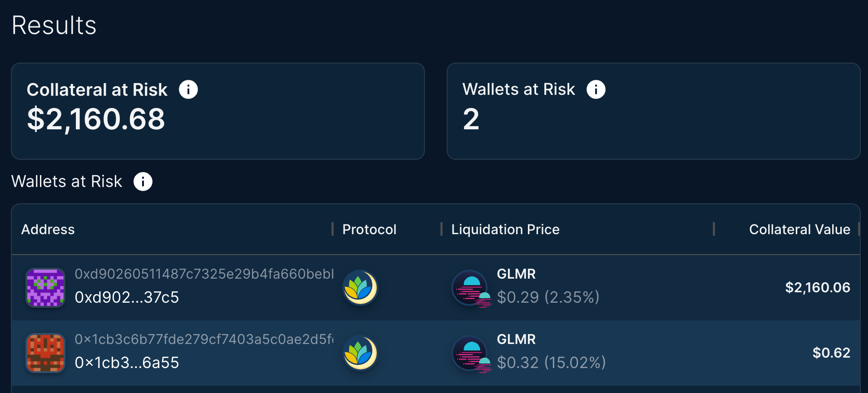868x393 pixels.
Task: Click the protocol logo in the 0x1cb3 row
Action: coord(360,353)
